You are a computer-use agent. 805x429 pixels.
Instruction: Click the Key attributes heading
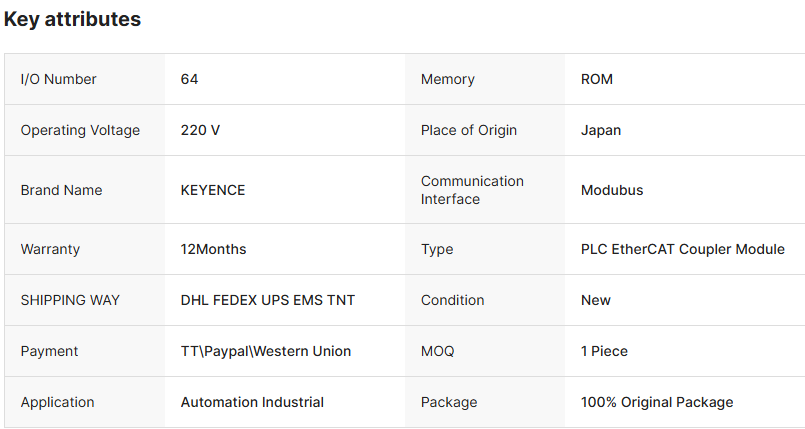tap(72, 19)
